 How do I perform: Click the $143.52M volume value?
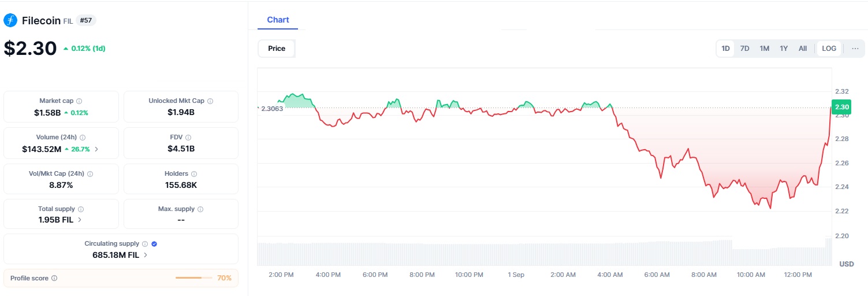(41, 149)
